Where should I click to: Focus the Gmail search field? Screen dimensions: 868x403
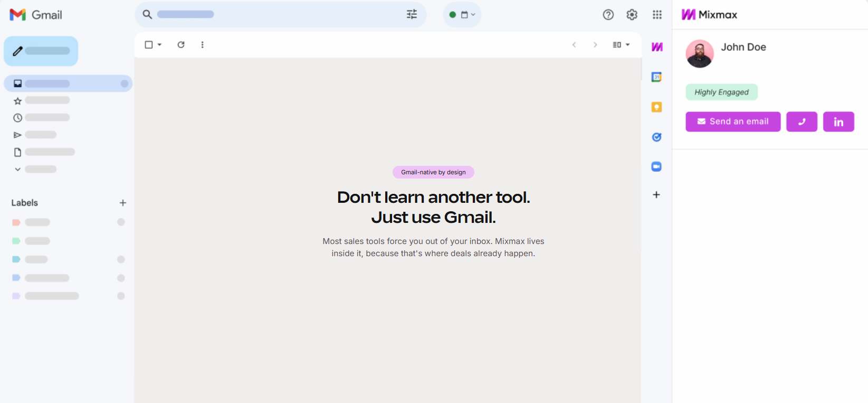click(281, 14)
